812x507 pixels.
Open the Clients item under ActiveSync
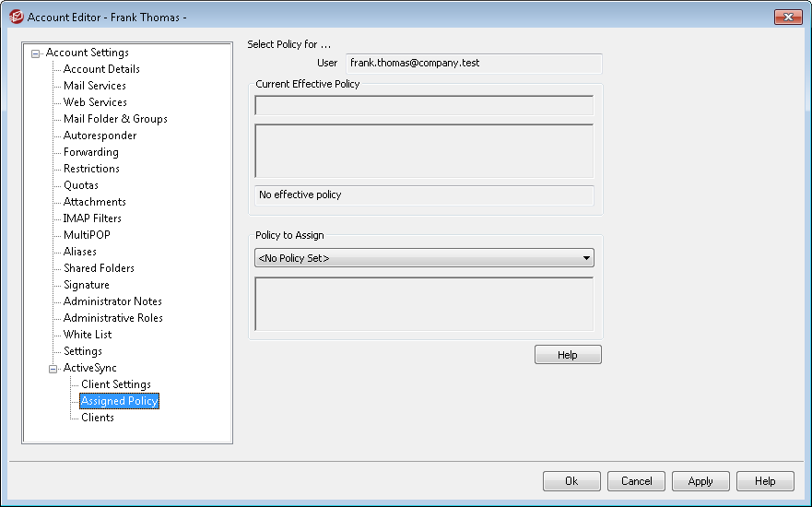pyautogui.click(x=98, y=418)
